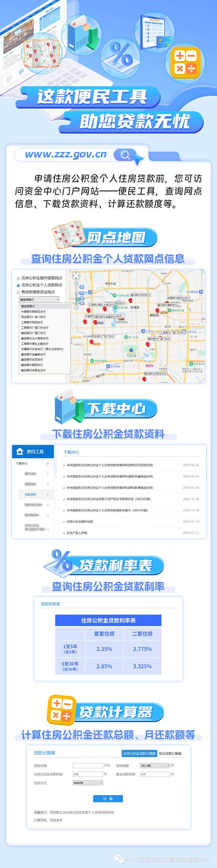Click the house icon next to 便民工具

point(20,452)
